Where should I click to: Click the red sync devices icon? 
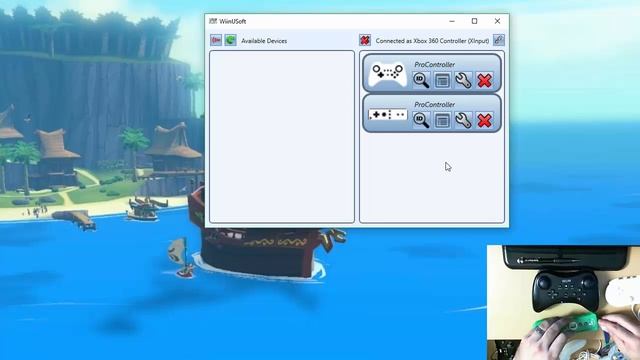tap(216, 40)
